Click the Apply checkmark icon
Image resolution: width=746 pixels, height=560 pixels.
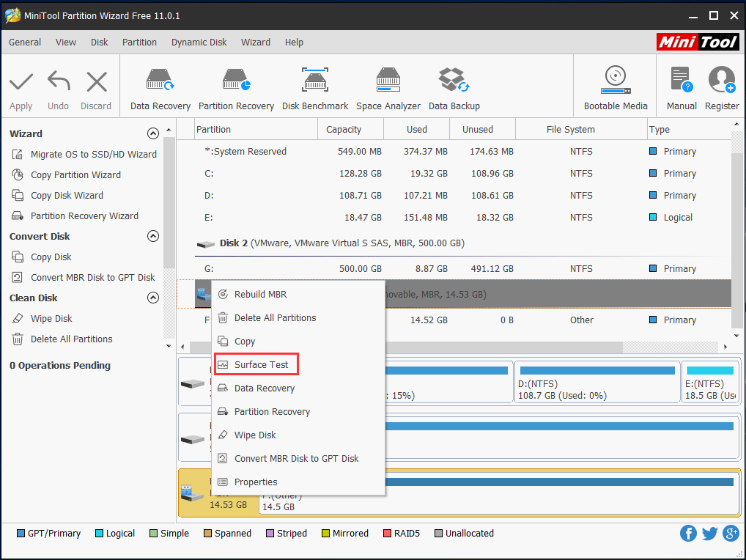tap(21, 86)
